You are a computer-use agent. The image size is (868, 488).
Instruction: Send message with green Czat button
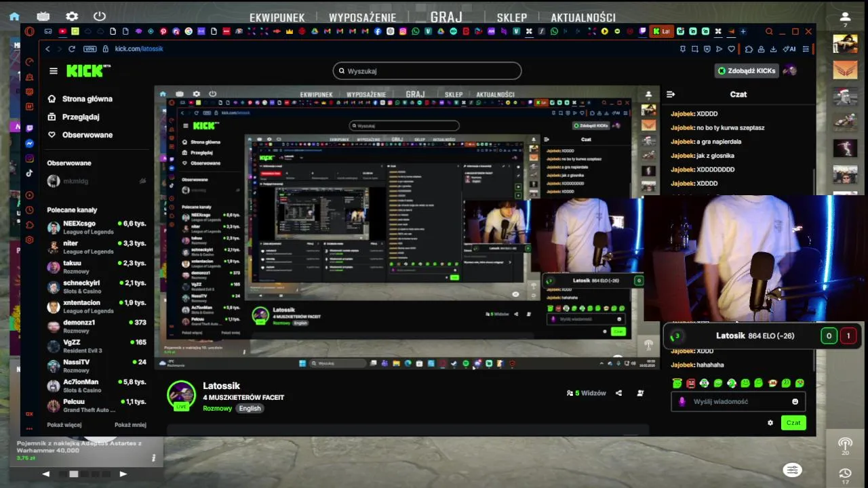click(793, 423)
